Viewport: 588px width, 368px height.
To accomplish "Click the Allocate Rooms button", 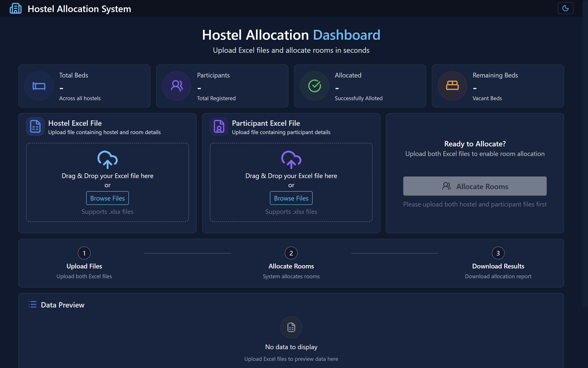I will tap(475, 186).
